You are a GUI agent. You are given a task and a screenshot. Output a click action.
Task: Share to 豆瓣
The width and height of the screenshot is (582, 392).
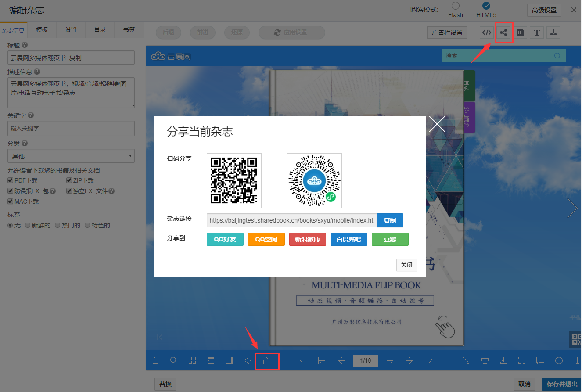(x=390, y=239)
